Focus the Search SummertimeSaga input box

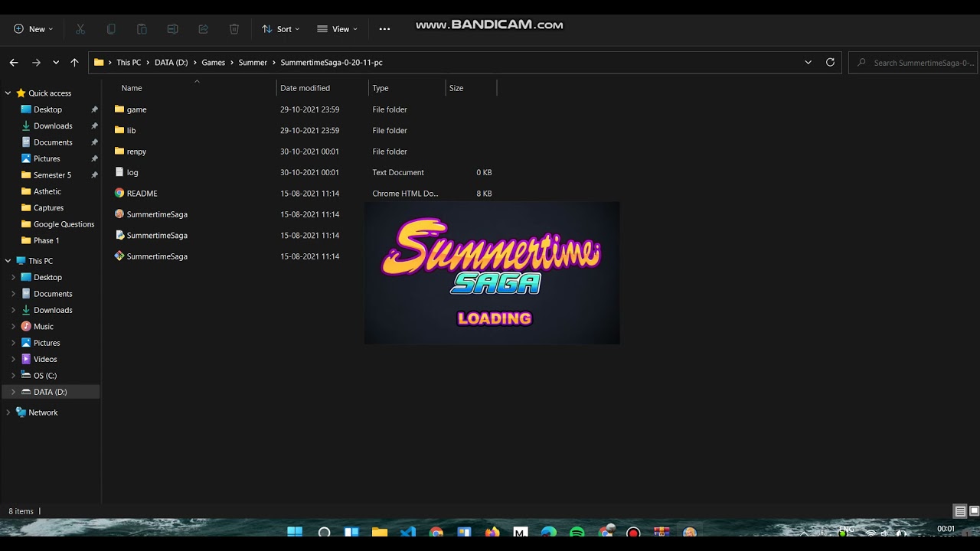[913, 63]
